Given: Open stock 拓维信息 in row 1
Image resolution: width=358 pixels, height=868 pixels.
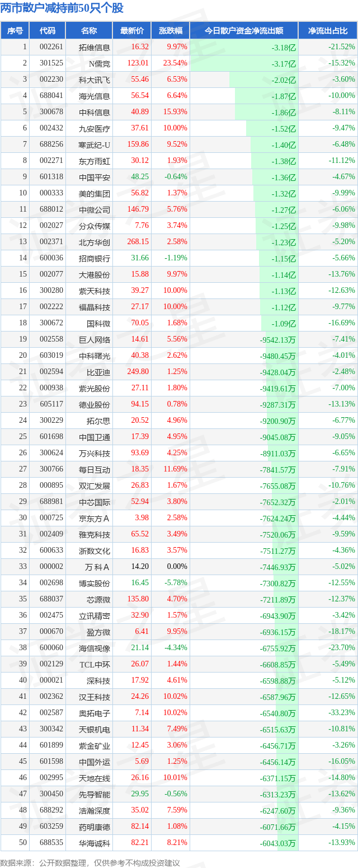Looking at the screenshot, I should pyautogui.click(x=95, y=48).
